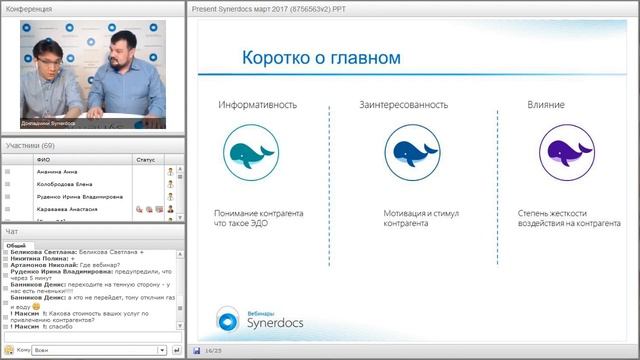
Task: Click the Информативность heading
Action: (x=258, y=105)
